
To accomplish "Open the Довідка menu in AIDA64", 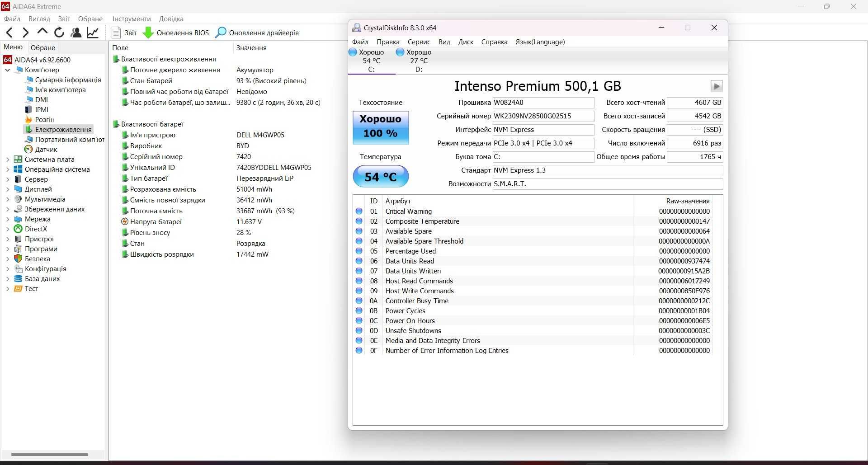I will click(171, 19).
